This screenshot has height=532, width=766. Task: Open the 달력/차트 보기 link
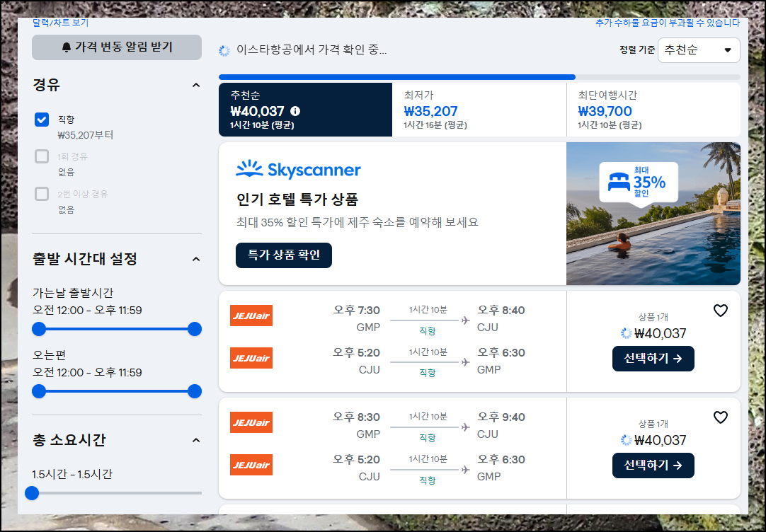point(61,23)
